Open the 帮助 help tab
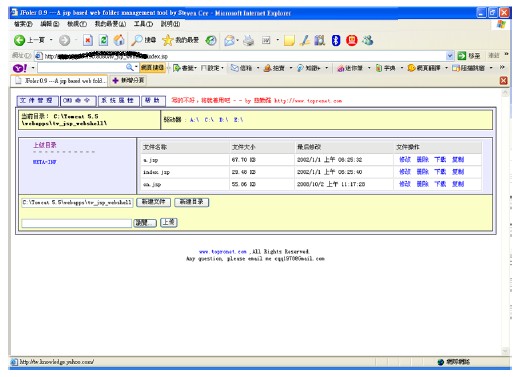 point(153,101)
